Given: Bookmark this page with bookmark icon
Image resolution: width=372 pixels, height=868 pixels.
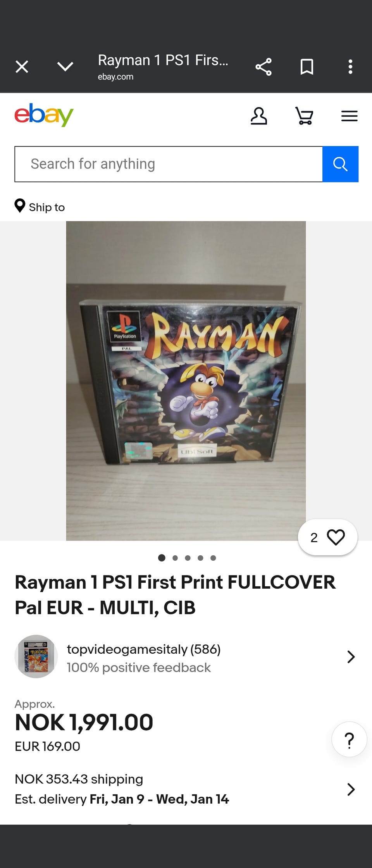Looking at the screenshot, I should [307, 67].
